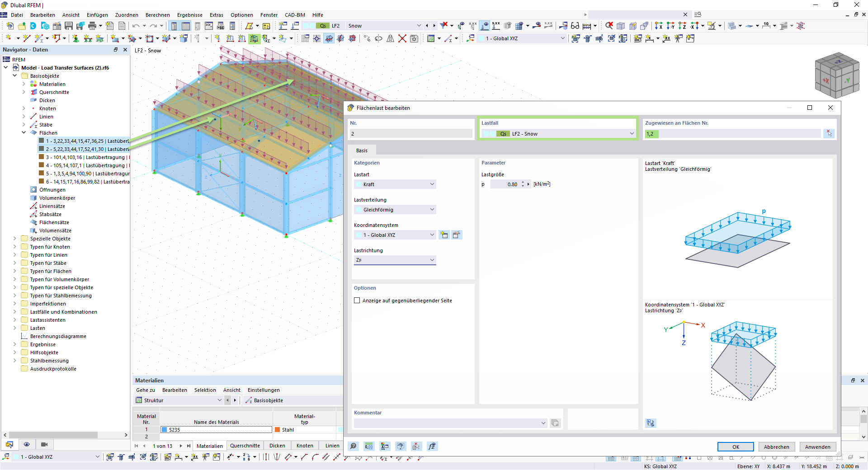
Task: Open Einstellungen in Materialien panel
Action: 264,390
